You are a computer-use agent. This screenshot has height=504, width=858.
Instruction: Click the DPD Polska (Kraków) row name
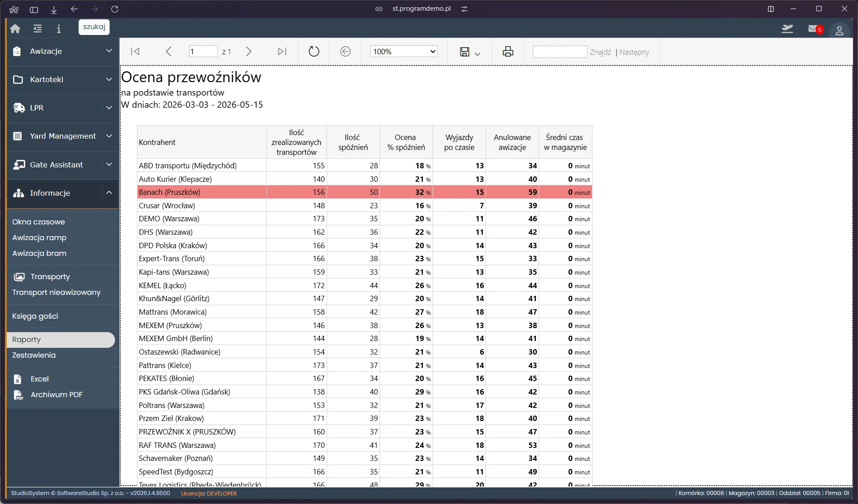(x=173, y=245)
